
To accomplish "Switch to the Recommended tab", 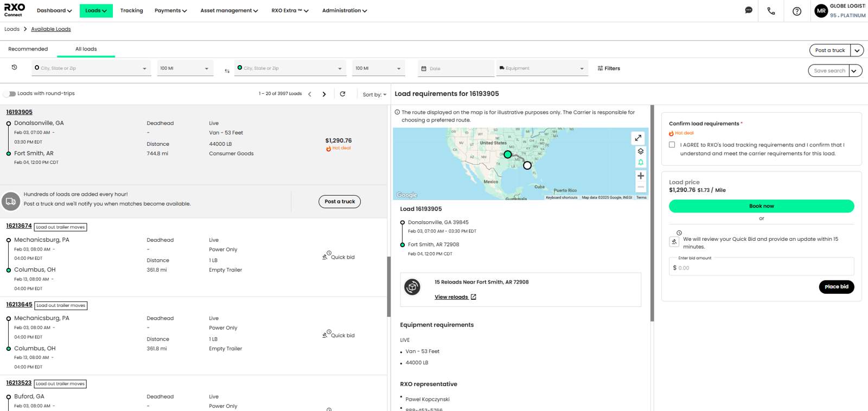I will [x=28, y=49].
